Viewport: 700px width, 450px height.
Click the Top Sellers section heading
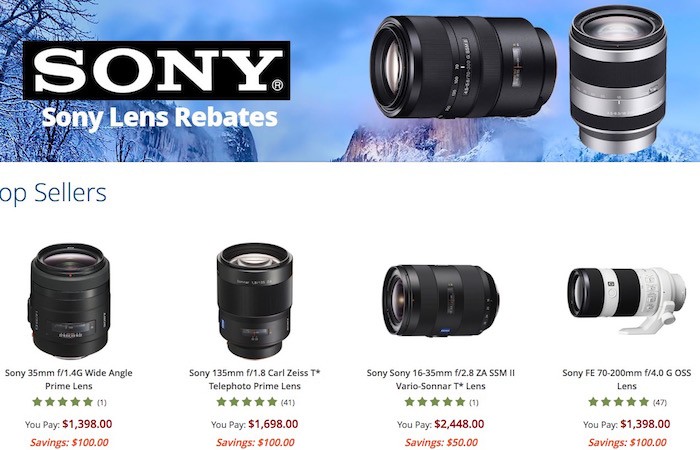point(53,193)
